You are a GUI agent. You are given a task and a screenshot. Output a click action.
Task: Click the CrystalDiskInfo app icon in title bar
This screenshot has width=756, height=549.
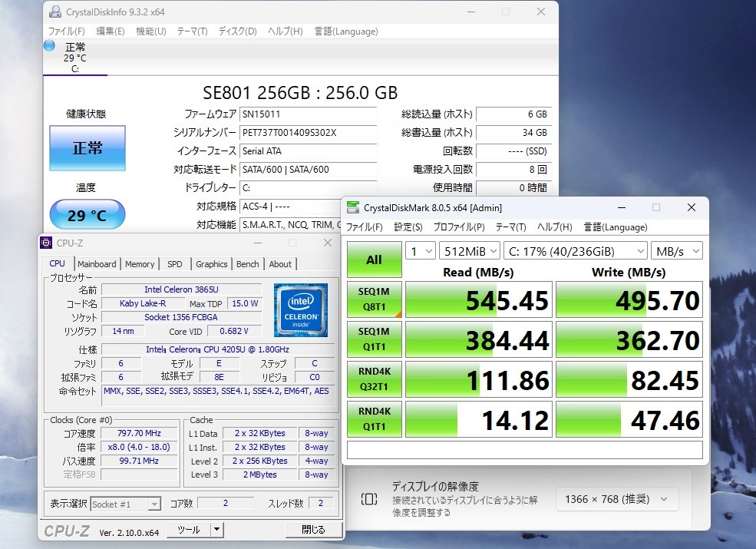55,12
